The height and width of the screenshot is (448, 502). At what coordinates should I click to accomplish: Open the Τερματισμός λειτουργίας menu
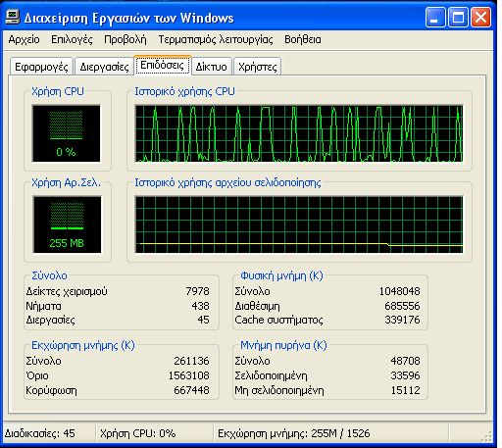coord(216,39)
